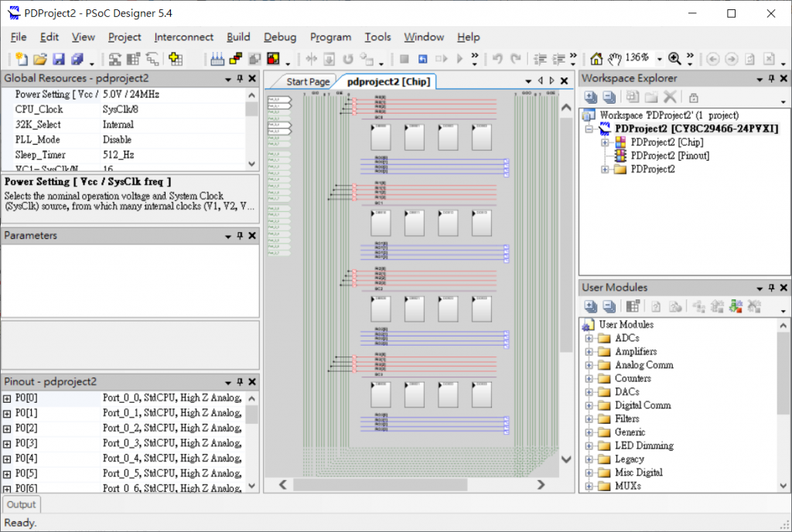Select the Pan hand tool
This screenshot has height=532, width=792.
tap(614, 59)
